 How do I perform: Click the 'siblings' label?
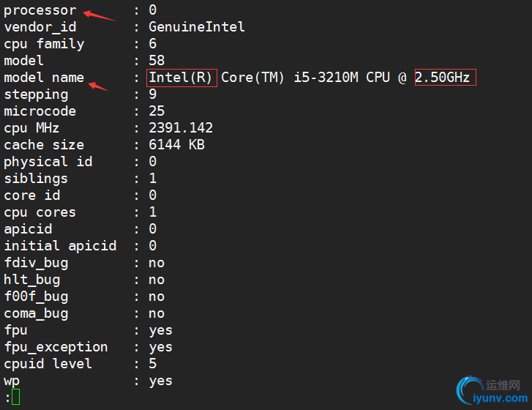tap(36, 179)
